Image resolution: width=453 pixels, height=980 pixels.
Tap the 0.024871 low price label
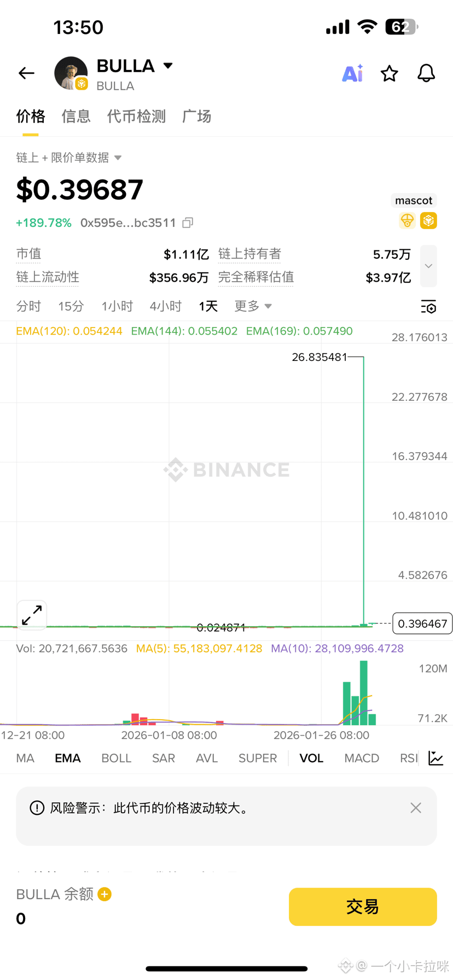[221, 627]
